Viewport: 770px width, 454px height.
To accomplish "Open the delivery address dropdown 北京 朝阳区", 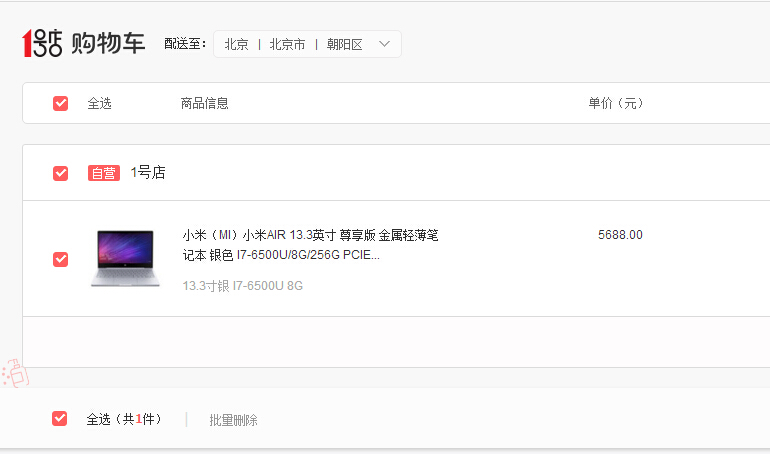I will (307, 44).
